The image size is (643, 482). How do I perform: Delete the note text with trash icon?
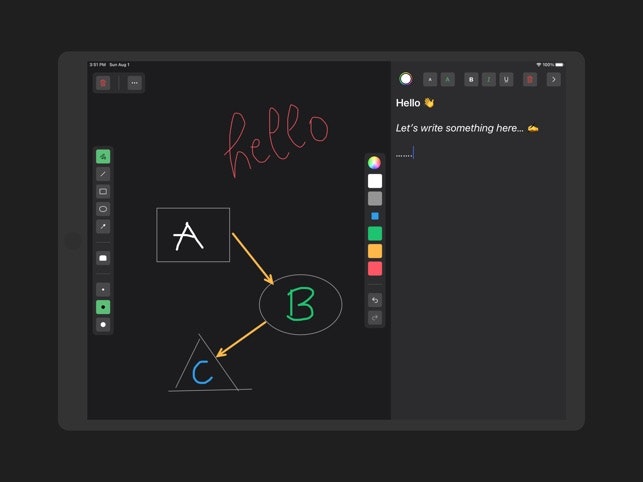coord(530,80)
